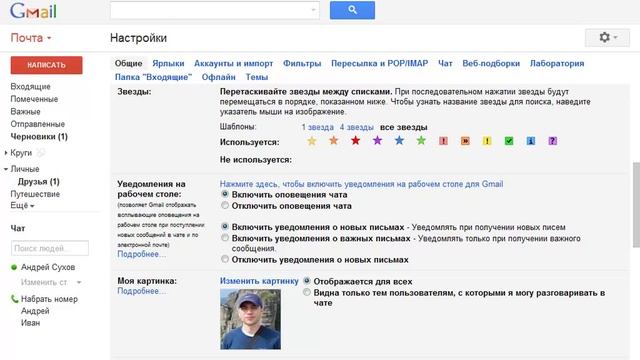Click the green status dot near Андрей Сухов

pos(14,267)
